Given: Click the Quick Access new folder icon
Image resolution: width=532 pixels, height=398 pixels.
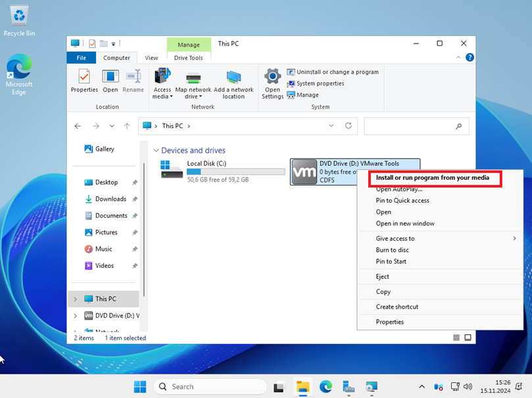Looking at the screenshot, I should [x=103, y=44].
